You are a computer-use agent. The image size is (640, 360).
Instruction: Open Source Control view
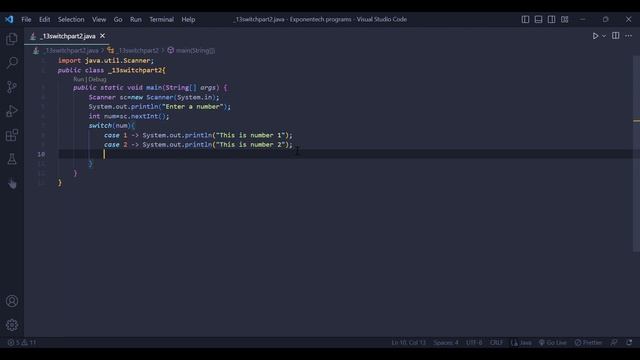(x=12, y=87)
